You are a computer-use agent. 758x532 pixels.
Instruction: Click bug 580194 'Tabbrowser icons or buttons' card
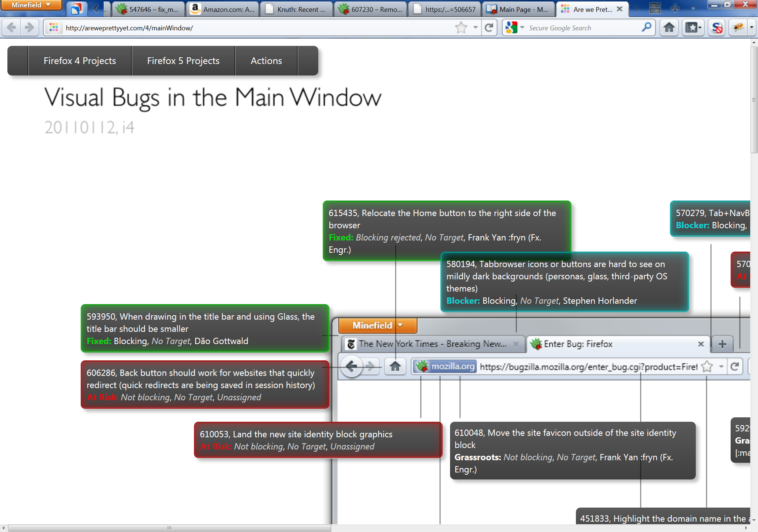tap(564, 282)
